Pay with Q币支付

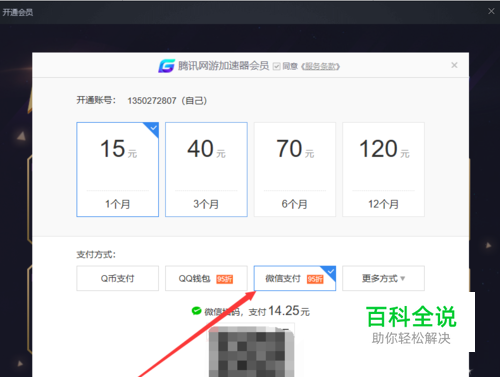(117, 278)
